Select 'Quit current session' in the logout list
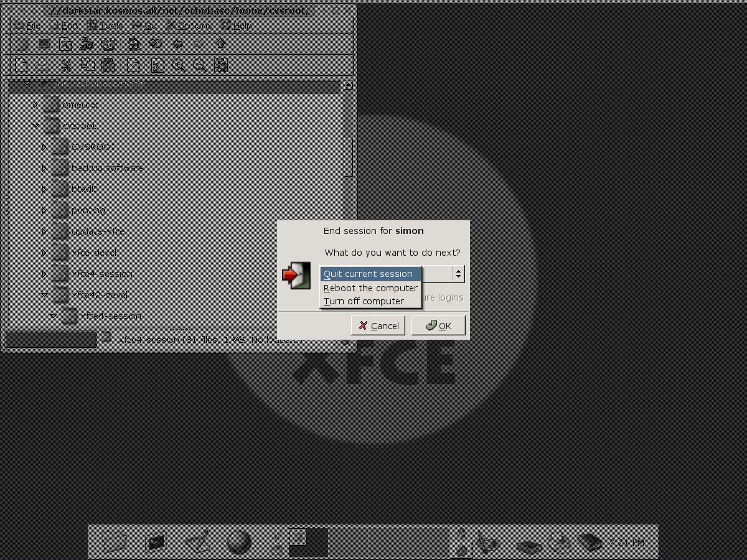Viewport: 747px width, 560px height. tap(371, 274)
